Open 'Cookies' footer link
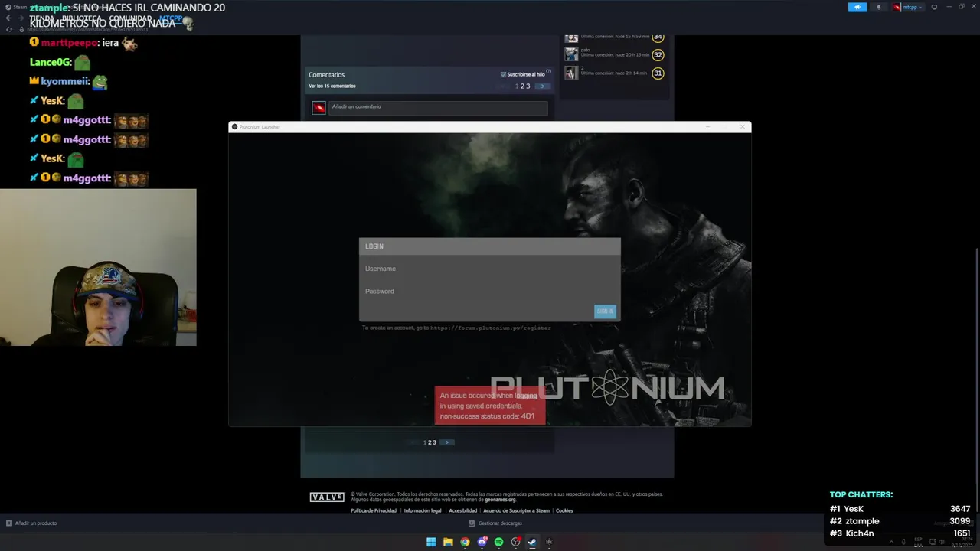The height and width of the screenshot is (551, 980). pos(564,510)
